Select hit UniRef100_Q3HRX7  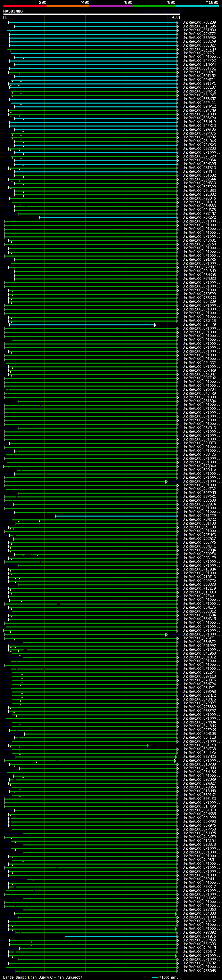(x=199, y=72)
